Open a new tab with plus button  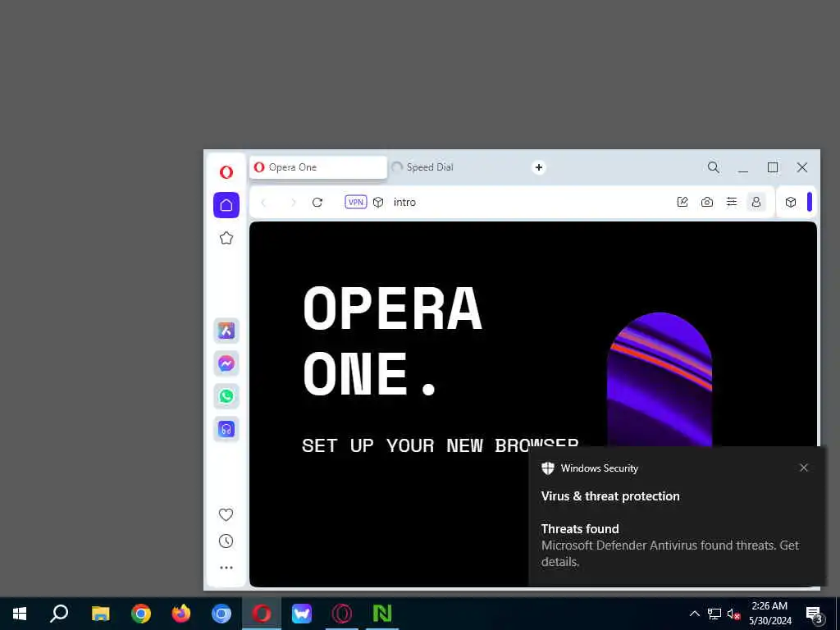click(539, 167)
